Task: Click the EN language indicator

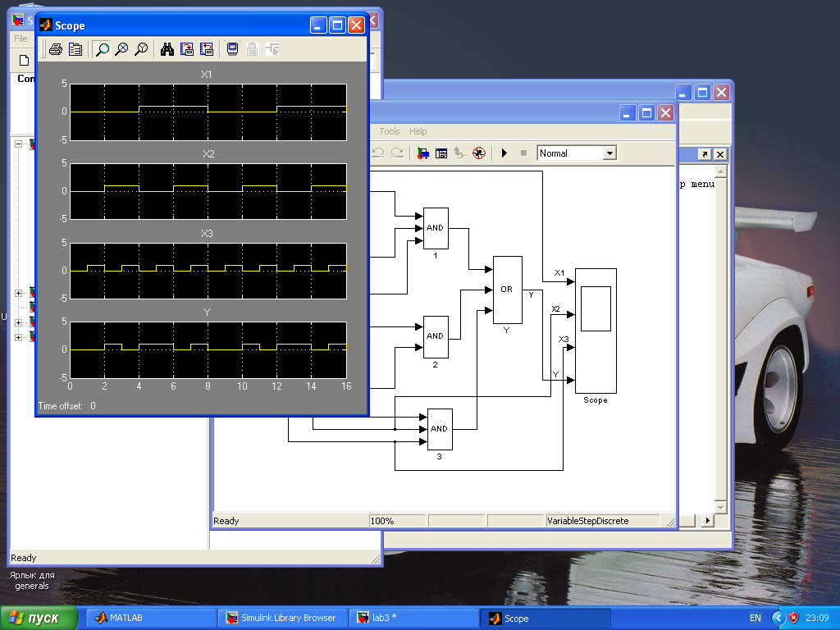Action: click(x=755, y=618)
